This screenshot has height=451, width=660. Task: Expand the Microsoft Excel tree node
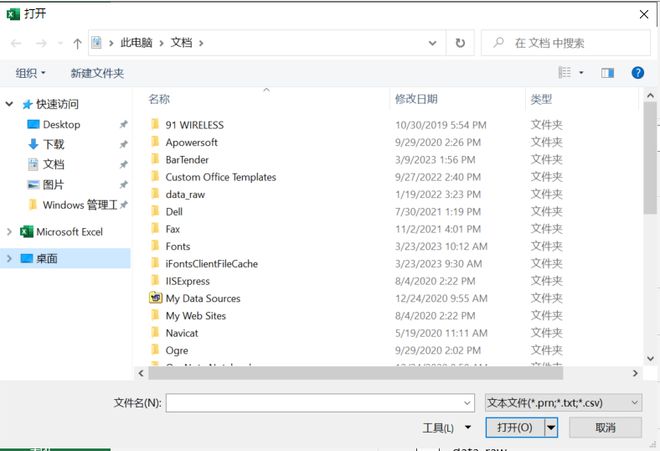pos(9,232)
